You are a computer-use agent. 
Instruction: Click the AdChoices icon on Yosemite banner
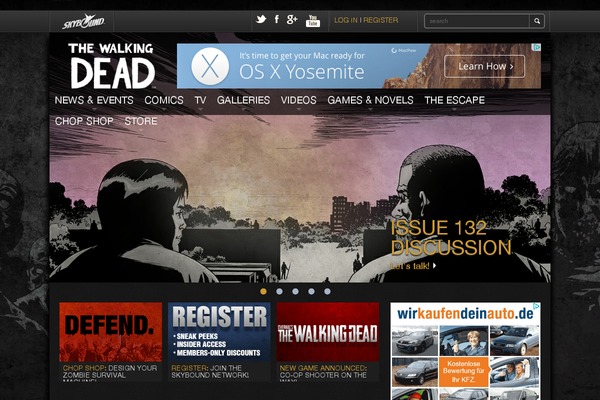[x=537, y=47]
